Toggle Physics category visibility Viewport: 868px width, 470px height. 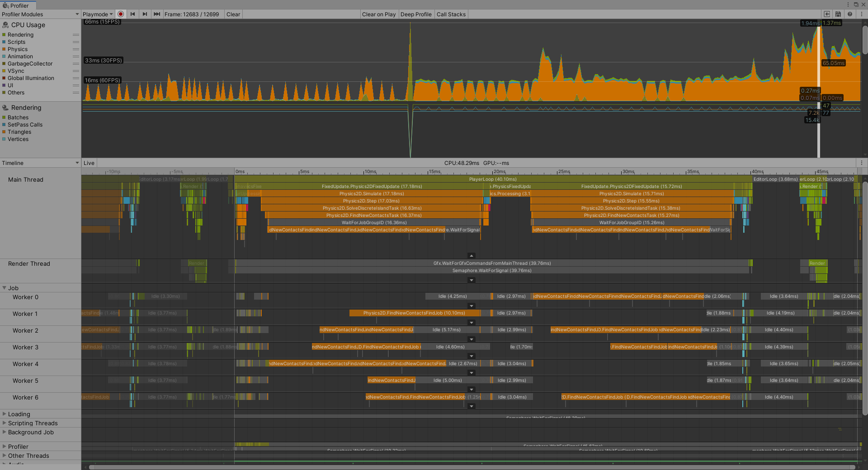tap(4, 49)
